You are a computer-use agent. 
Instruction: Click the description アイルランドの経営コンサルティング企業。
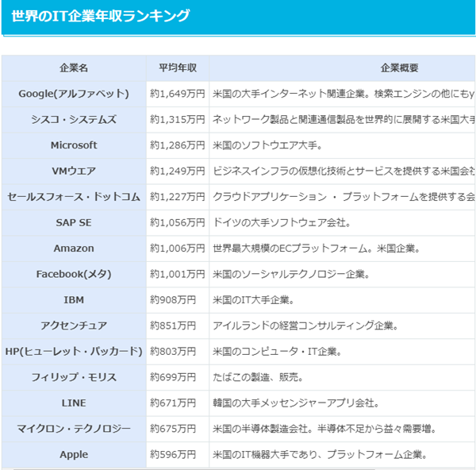point(305,326)
